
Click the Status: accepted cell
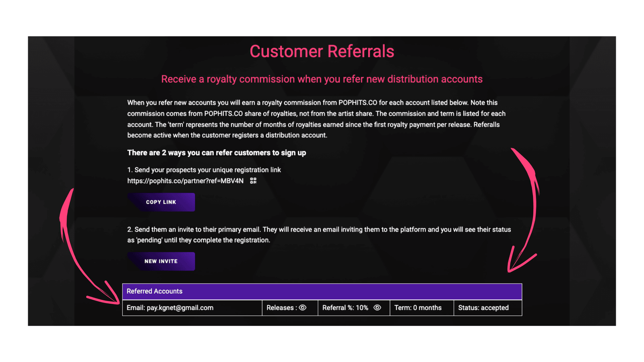click(x=488, y=308)
